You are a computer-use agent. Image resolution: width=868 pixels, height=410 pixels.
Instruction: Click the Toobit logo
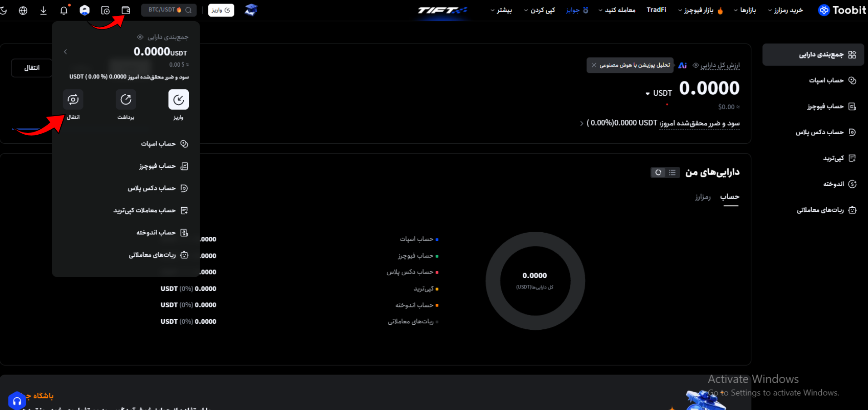tap(842, 10)
